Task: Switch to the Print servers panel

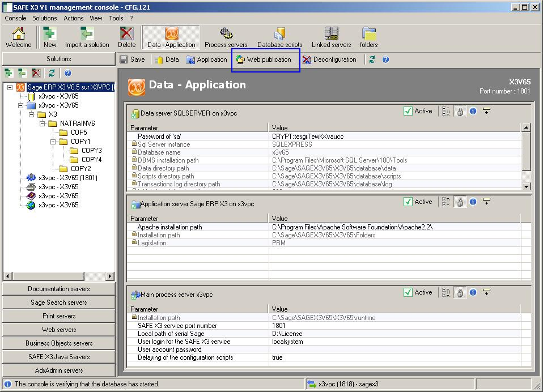Action: point(59,316)
